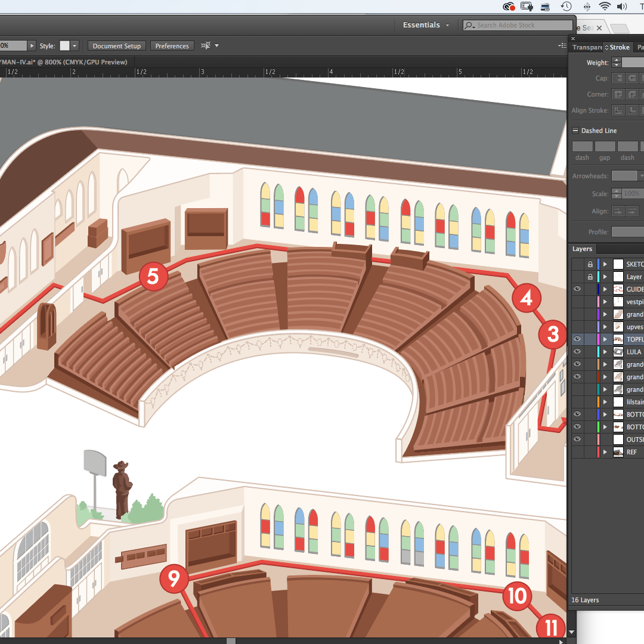
Task: Expand the SKETCH layer
Action: click(x=605, y=264)
